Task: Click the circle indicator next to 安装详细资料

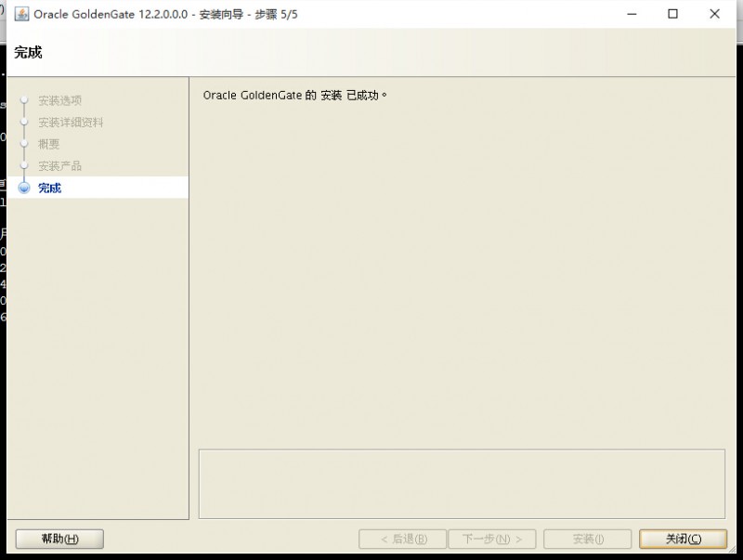Action: [26, 122]
